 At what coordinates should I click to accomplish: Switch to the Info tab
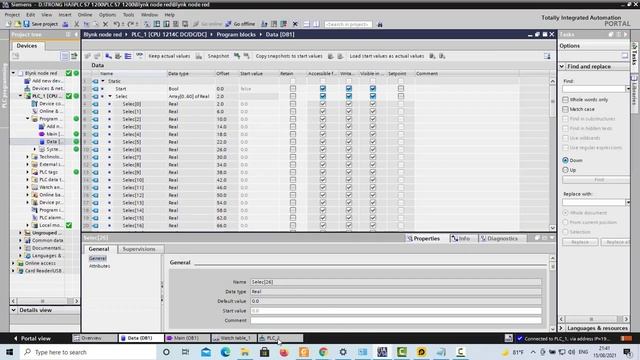(x=460, y=238)
